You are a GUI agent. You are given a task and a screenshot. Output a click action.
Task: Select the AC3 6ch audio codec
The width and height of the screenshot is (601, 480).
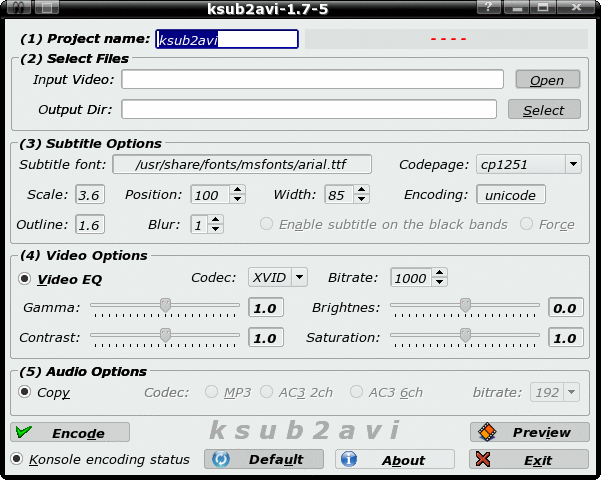(356, 392)
